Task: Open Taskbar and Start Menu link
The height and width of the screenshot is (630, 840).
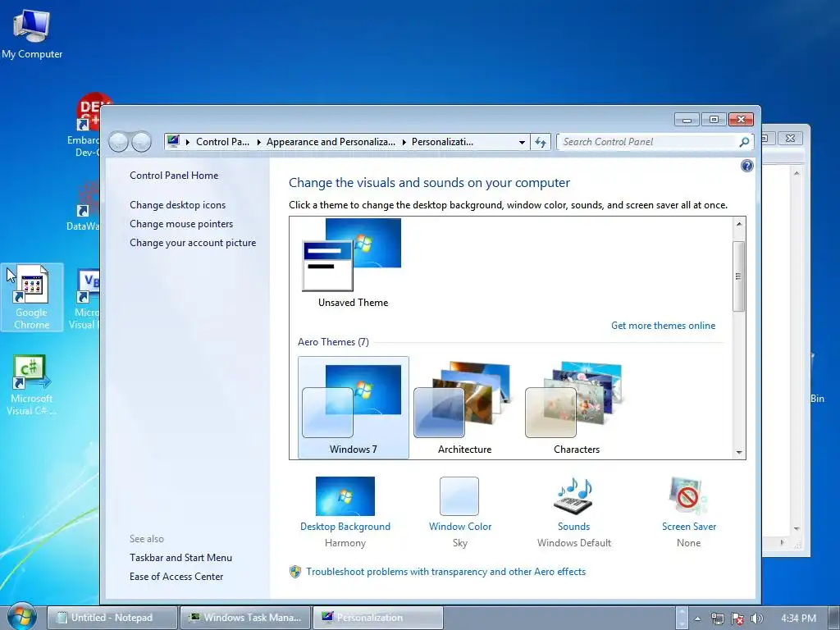Action: (180, 557)
